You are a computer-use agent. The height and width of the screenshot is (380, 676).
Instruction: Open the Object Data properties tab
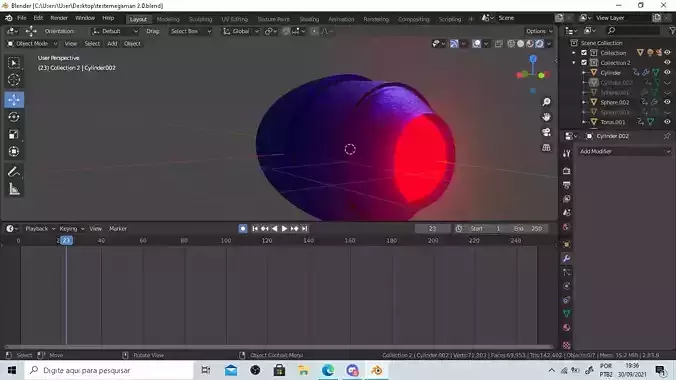click(566, 314)
